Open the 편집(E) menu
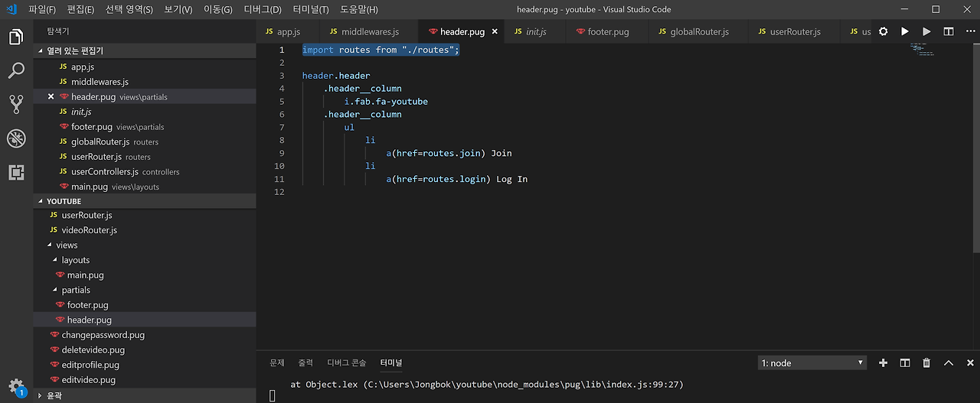The image size is (980, 403). pyautogui.click(x=80, y=9)
